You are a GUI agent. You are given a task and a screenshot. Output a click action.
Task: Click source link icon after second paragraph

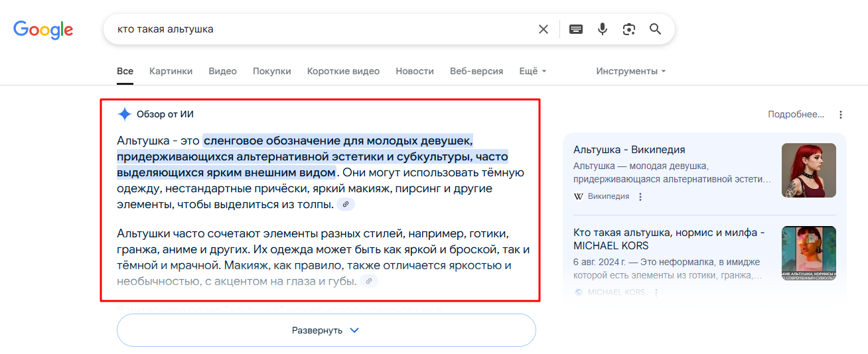click(x=369, y=281)
